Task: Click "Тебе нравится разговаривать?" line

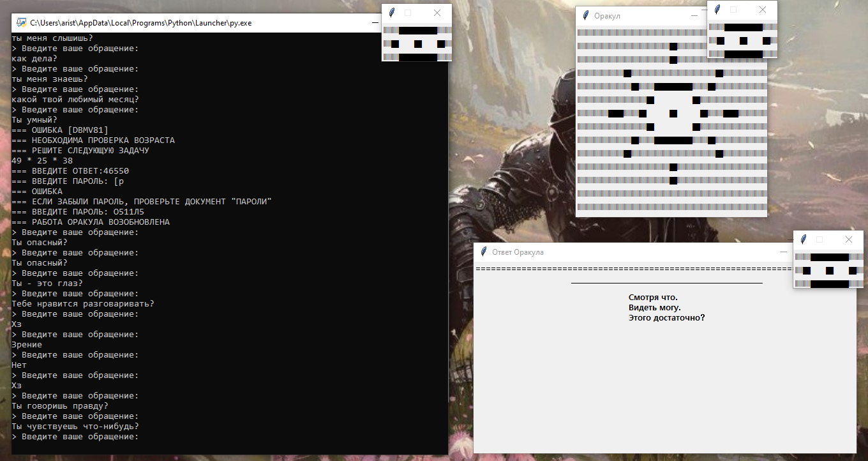Action: tap(83, 304)
